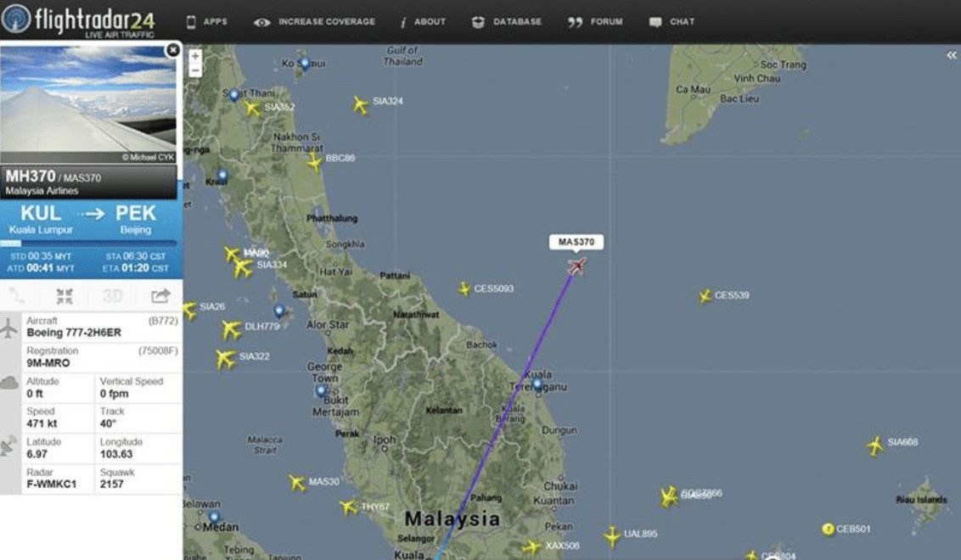The width and height of the screenshot is (961, 560).
Task: Open the Database menu item
Action: click(506, 22)
